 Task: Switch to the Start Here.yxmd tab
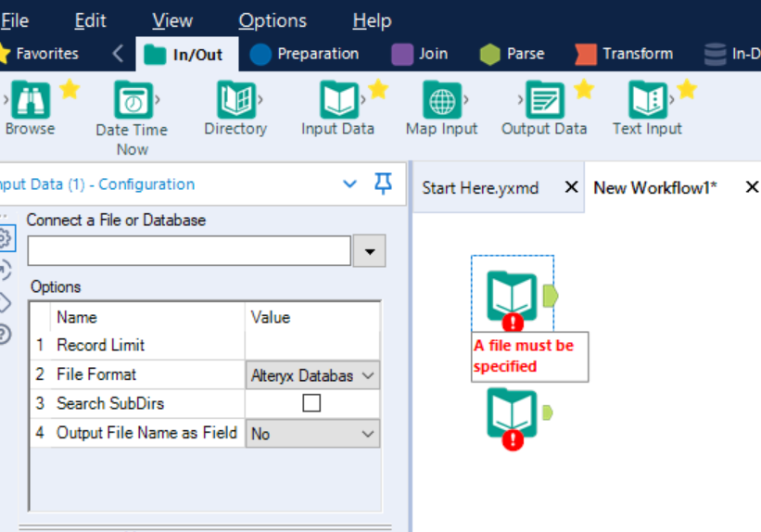(479, 188)
